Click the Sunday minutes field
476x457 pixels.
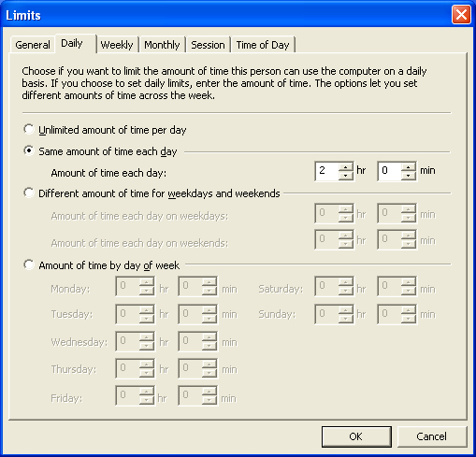click(x=389, y=314)
